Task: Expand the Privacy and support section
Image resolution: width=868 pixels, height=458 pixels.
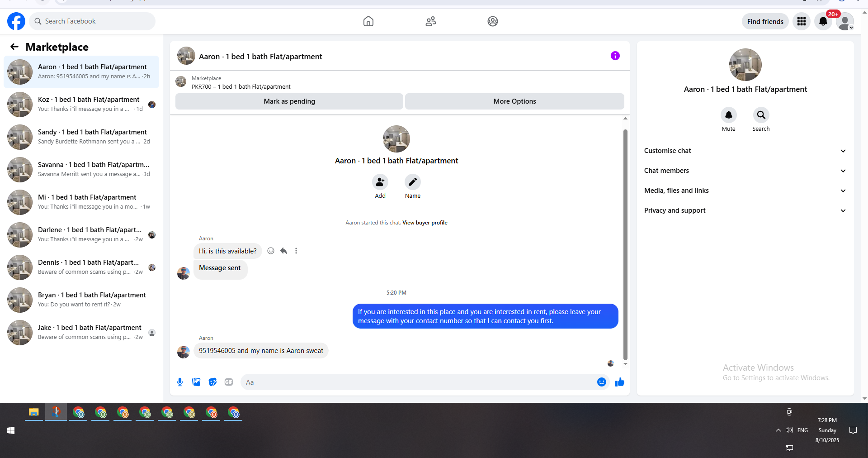Action: pyautogui.click(x=745, y=210)
